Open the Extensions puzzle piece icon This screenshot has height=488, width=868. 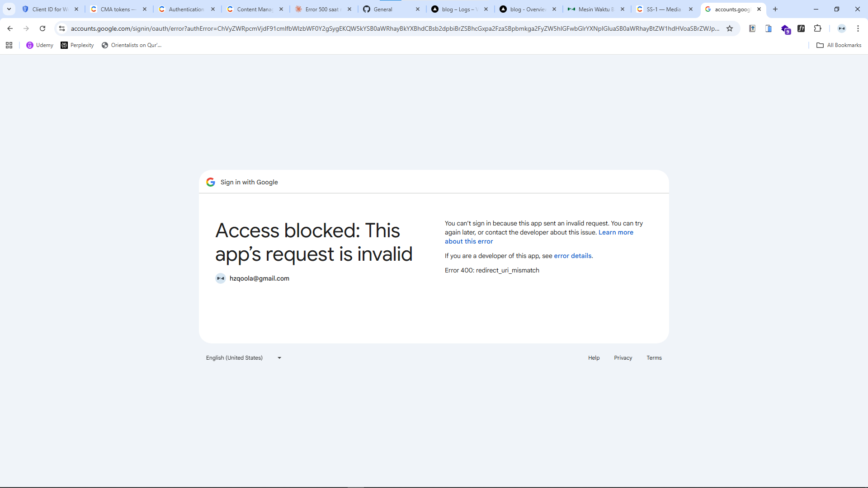pos(817,28)
